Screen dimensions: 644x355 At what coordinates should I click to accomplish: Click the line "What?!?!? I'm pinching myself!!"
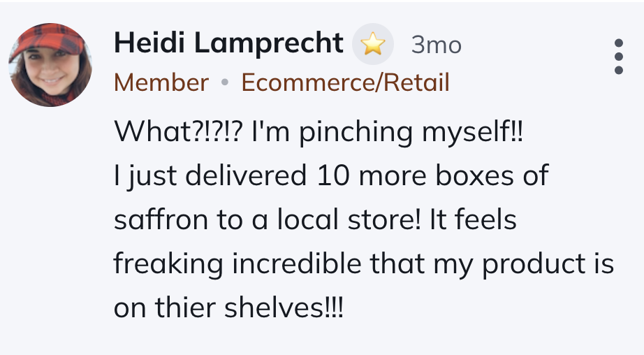[x=319, y=131]
